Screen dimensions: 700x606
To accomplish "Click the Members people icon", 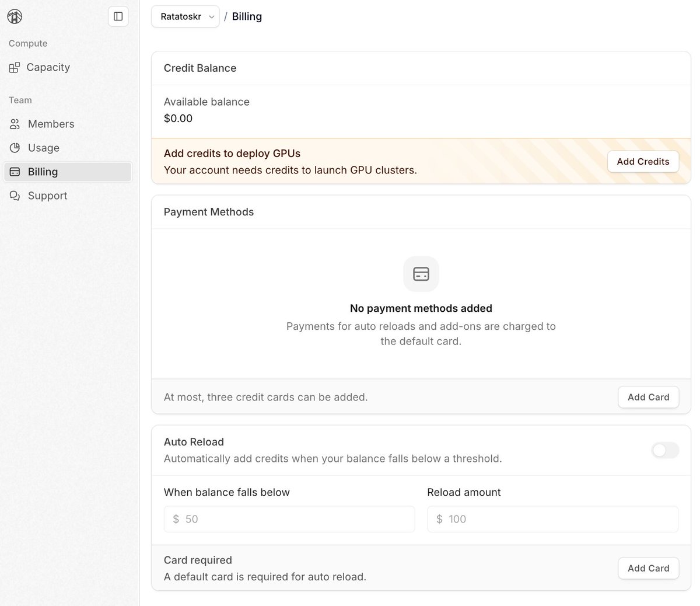I will pos(15,124).
